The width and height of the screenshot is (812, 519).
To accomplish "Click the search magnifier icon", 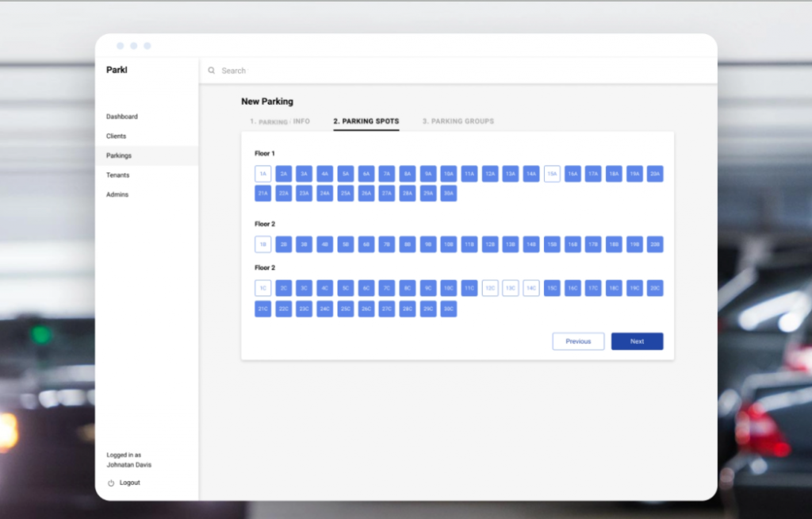I will tap(211, 71).
